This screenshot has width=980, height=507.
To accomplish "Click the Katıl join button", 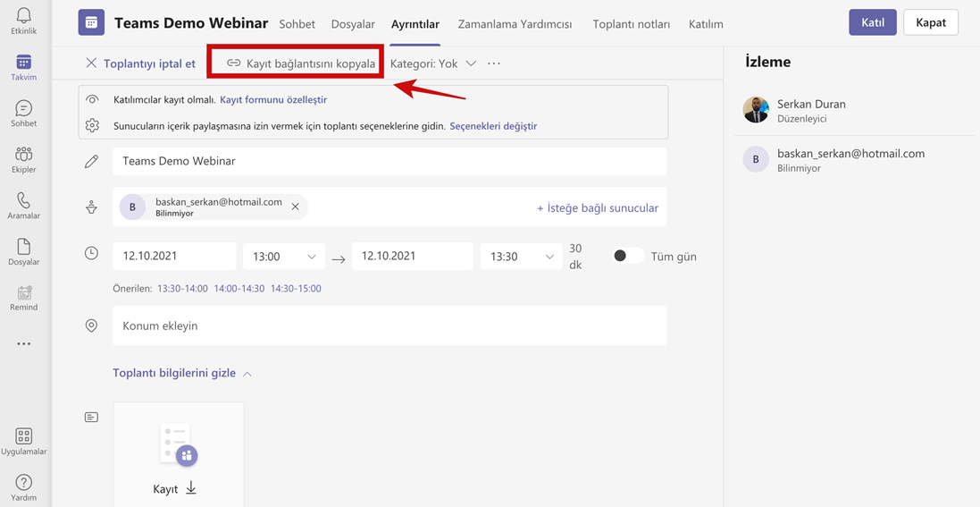I will 873,21.
